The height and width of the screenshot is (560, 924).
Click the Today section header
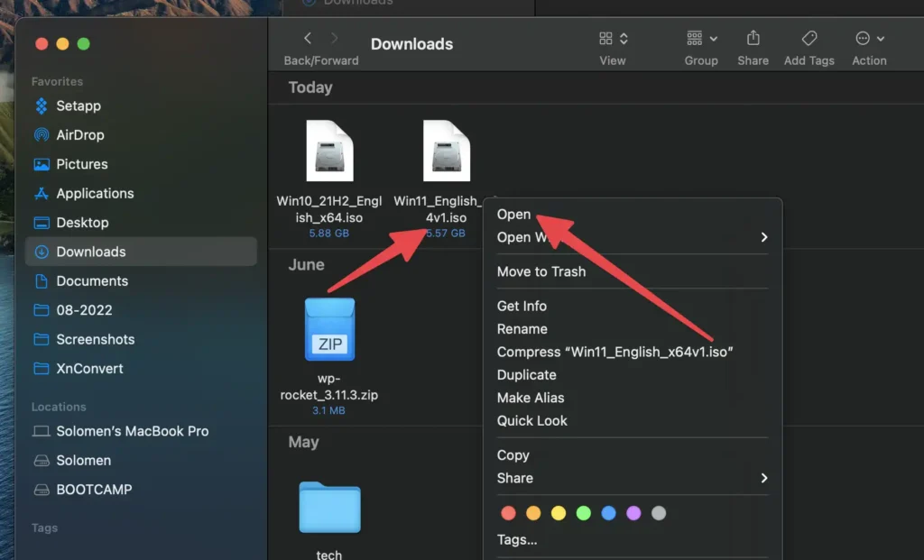310,87
